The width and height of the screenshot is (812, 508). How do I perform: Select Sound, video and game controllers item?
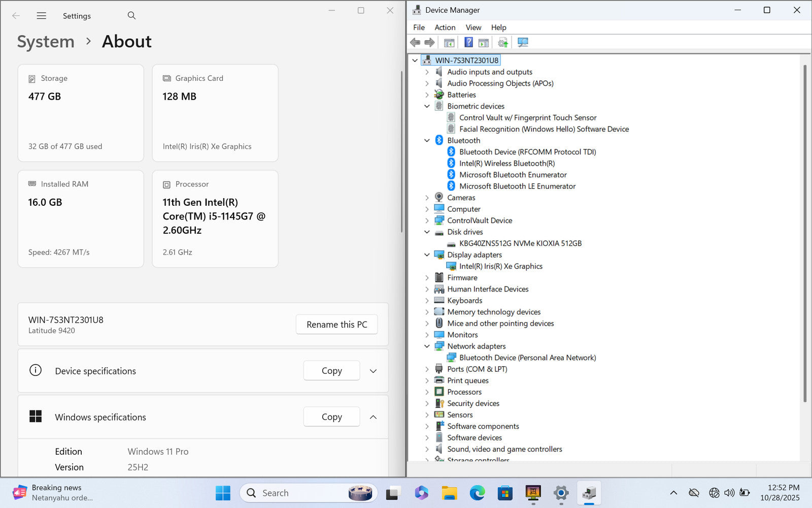tap(504, 449)
